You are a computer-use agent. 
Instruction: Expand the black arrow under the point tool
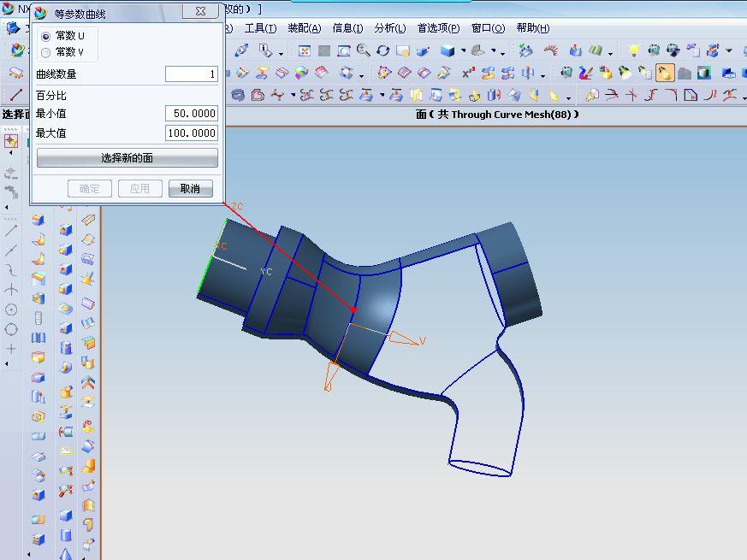(x=7, y=364)
